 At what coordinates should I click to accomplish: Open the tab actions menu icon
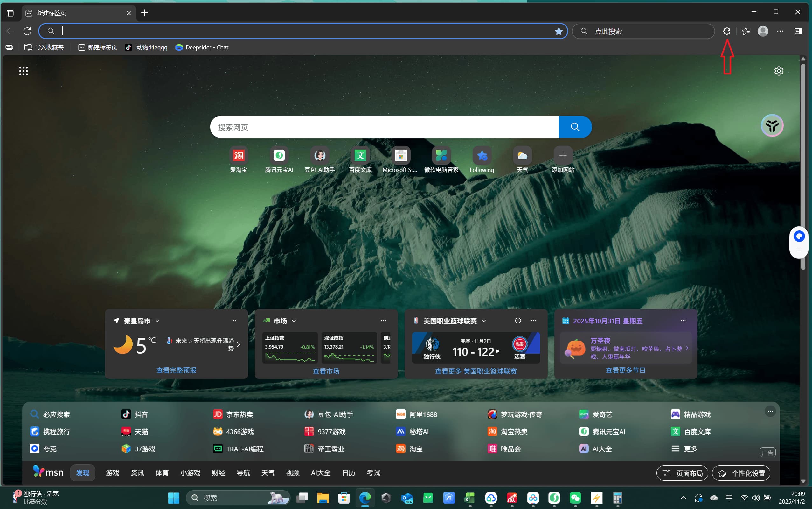tap(10, 13)
